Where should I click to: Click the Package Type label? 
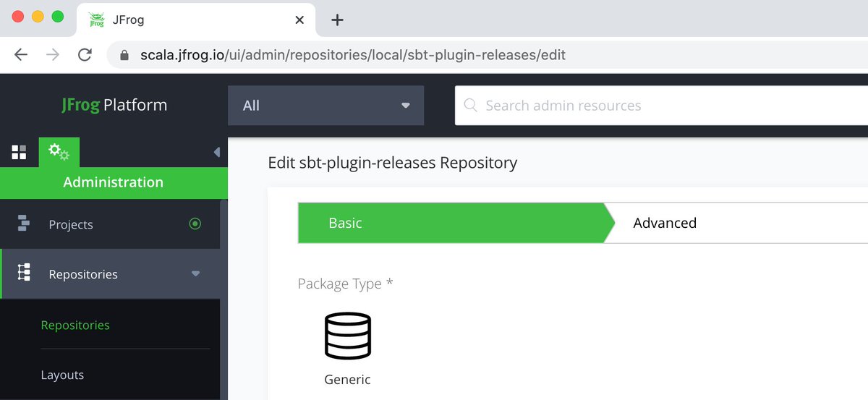[x=345, y=284]
